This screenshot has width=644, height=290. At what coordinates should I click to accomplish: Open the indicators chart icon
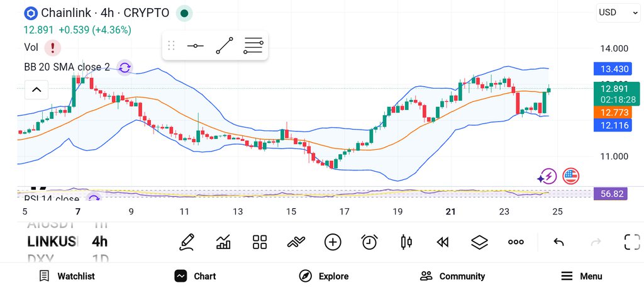223,242
